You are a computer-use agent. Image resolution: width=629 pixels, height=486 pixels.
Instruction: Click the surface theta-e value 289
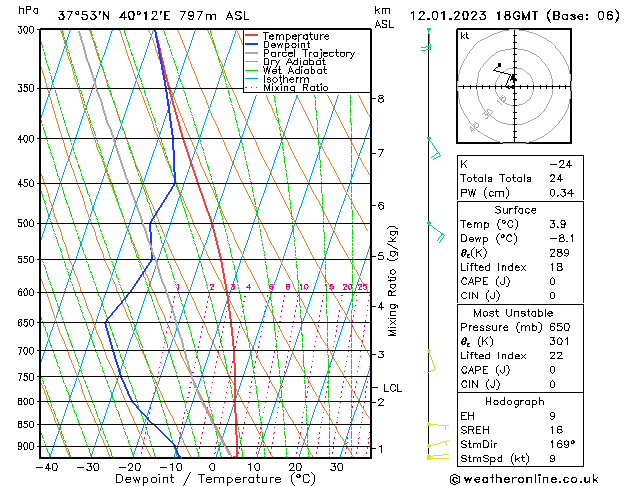[560, 253]
